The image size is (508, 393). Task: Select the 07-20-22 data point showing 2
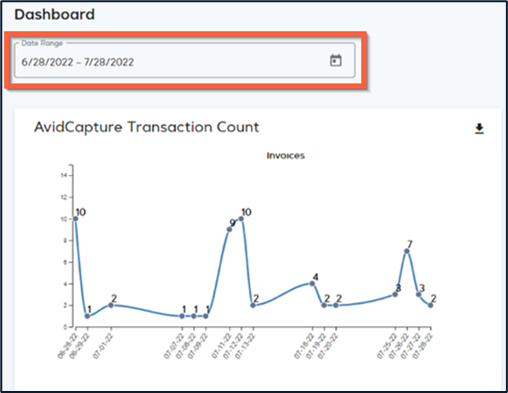coord(336,305)
